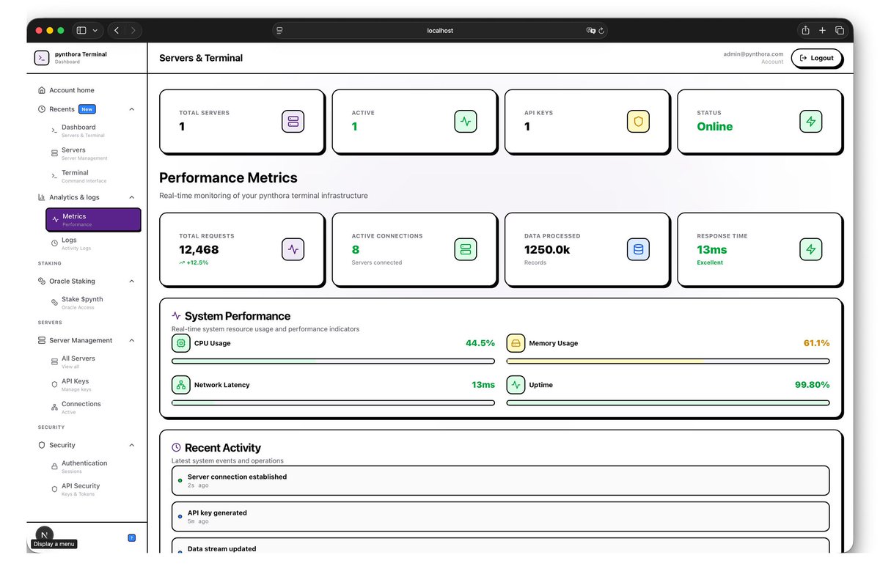Viewport: 880px width, 588px height.
Task: Collapse the Analytics & logs section
Action: [x=132, y=197]
